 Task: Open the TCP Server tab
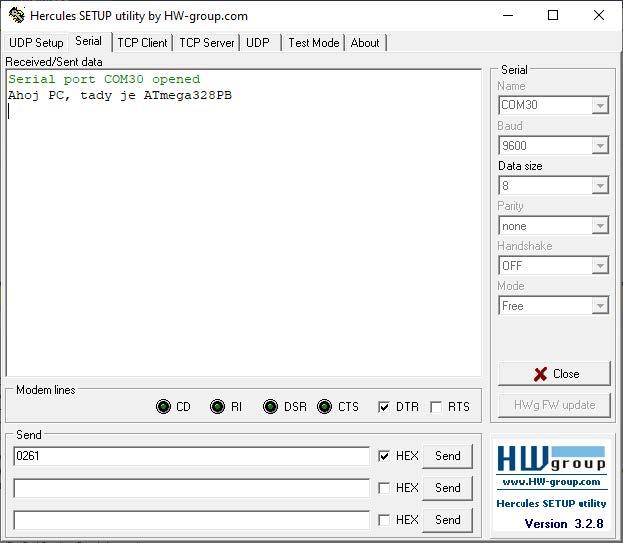point(207,43)
